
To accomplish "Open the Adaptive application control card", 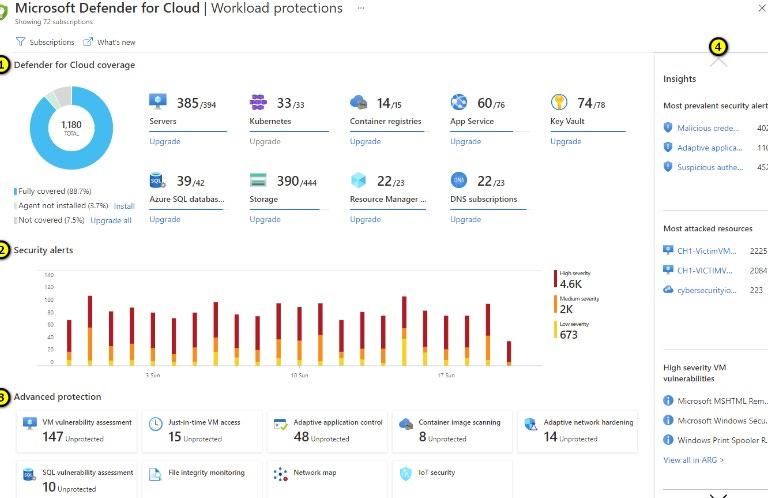I will click(x=328, y=431).
